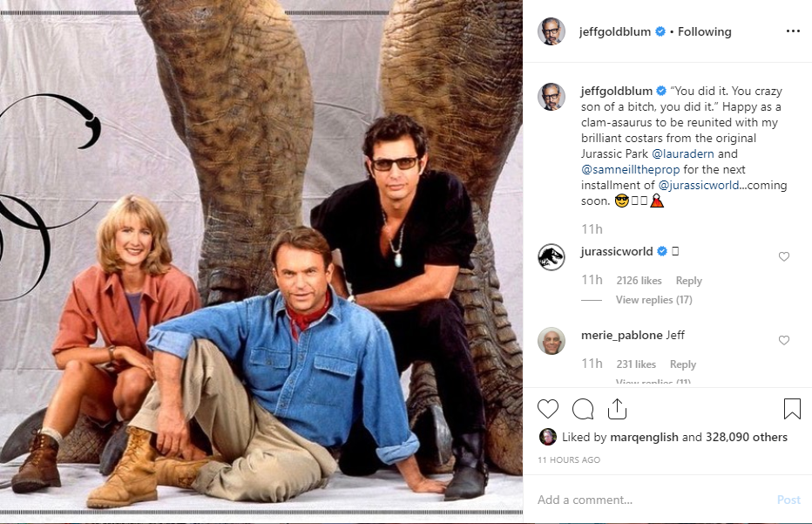Toggle the Following button in header

point(704,31)
